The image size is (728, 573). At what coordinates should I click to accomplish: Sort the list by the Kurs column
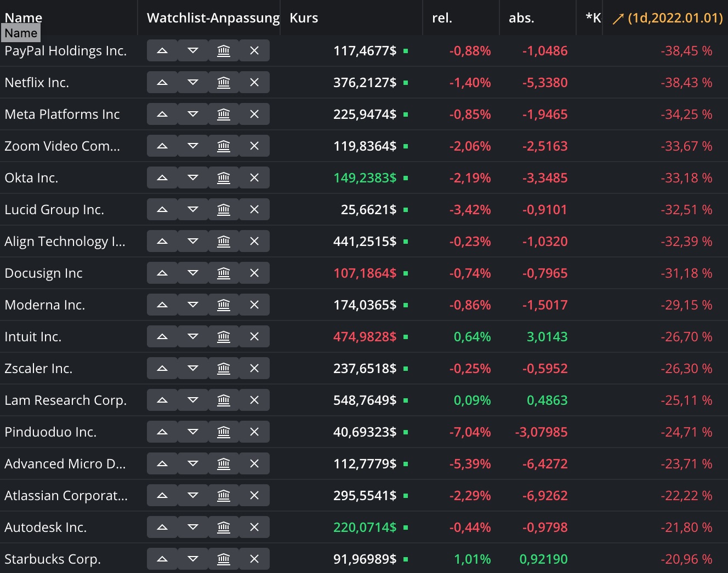(304, 18)
